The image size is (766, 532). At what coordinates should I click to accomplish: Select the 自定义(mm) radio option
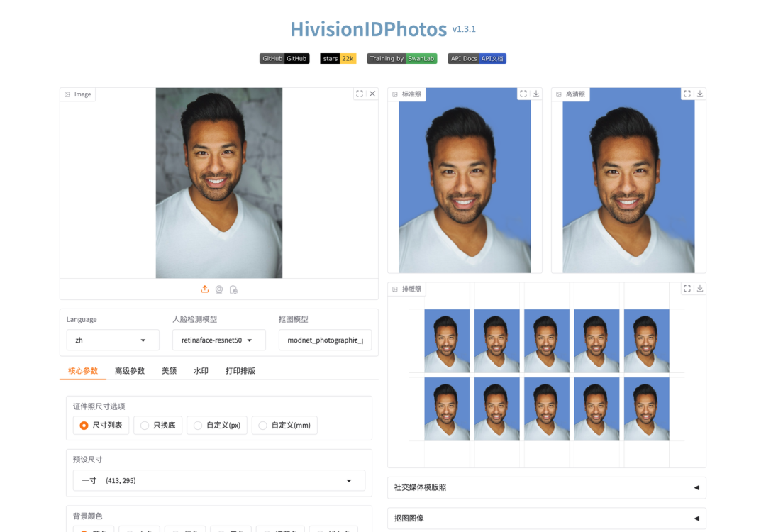[x=284, y=425]
